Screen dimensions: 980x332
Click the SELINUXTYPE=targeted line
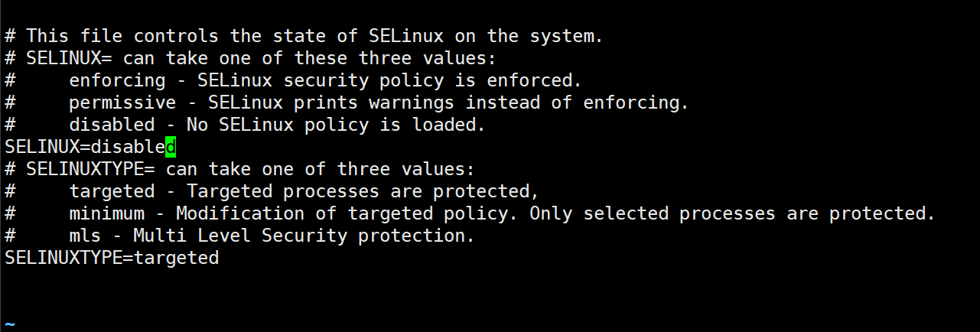(x=112, y=259)
